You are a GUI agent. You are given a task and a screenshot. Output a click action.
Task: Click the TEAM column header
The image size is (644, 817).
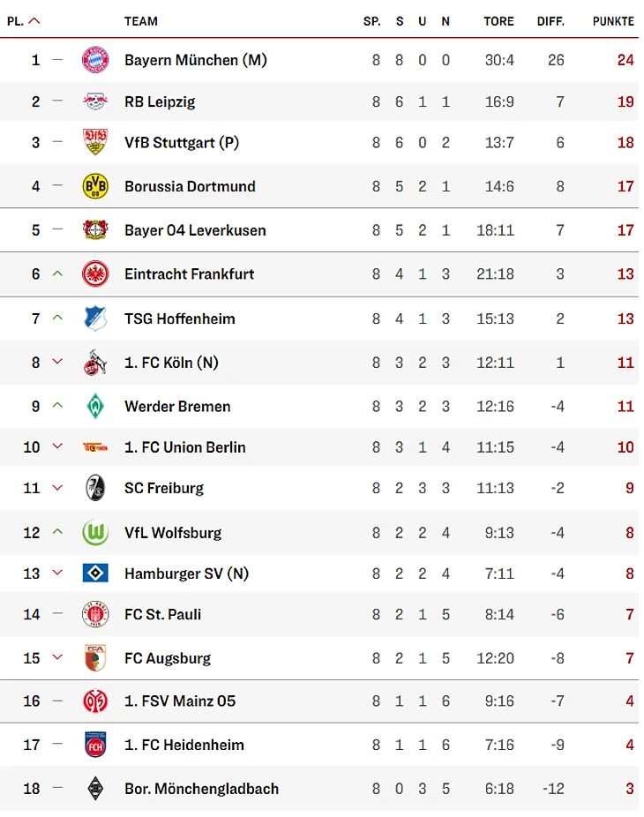(x=141, y=21)
